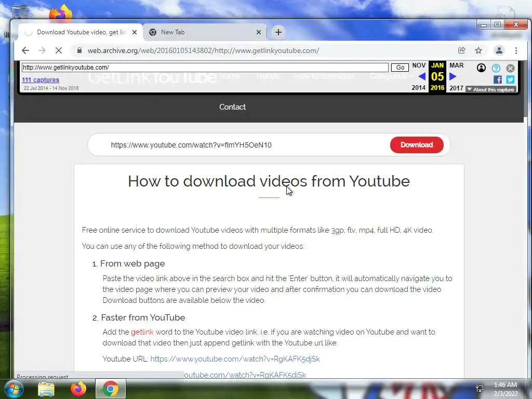
Task: Click the Chrome taskbar icon
Action: point(110,389)
